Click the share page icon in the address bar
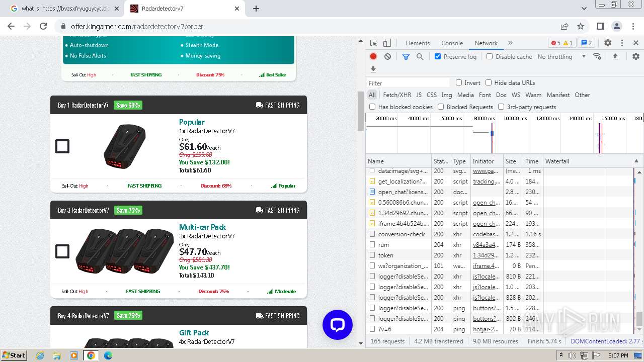Viewport: 644px width, 362px height. coord(565,26)
